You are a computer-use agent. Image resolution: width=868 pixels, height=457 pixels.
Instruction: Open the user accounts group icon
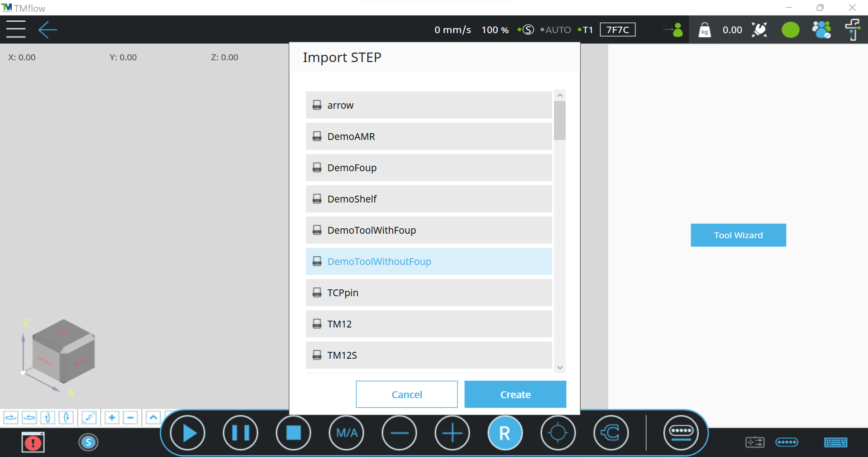(x=821, y=30)
